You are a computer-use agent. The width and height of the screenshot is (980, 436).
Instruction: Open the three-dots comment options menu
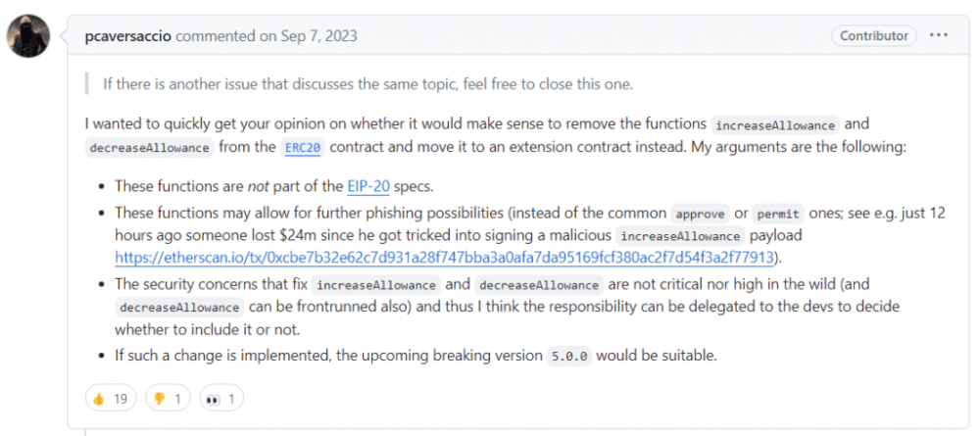click(938, 35)
